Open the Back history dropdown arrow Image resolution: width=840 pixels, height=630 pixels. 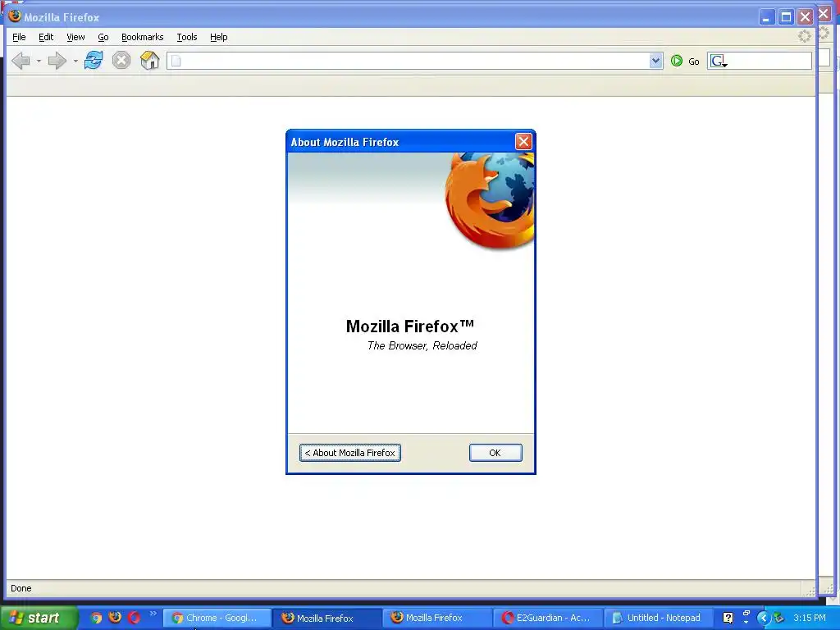(x=39, y=61)
